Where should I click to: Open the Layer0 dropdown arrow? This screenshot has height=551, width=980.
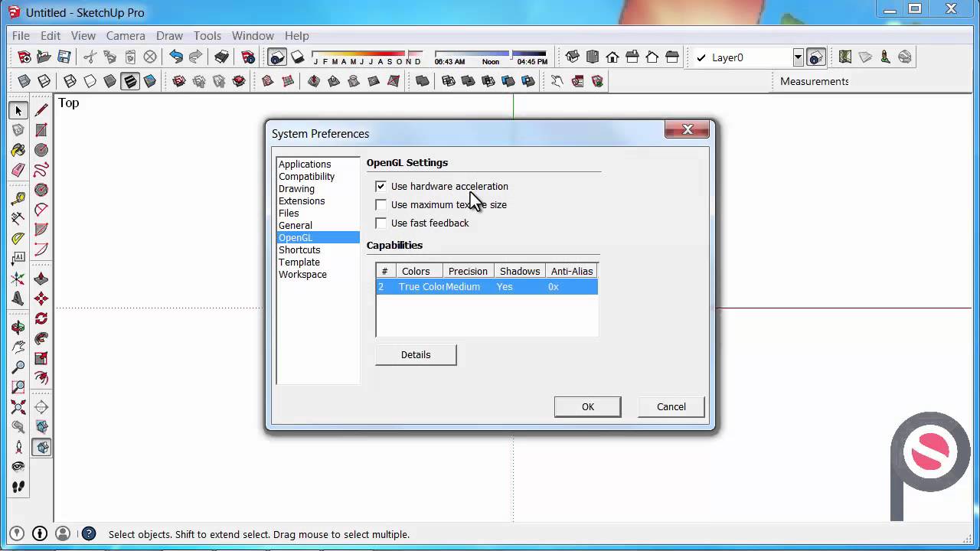point(798,57)
